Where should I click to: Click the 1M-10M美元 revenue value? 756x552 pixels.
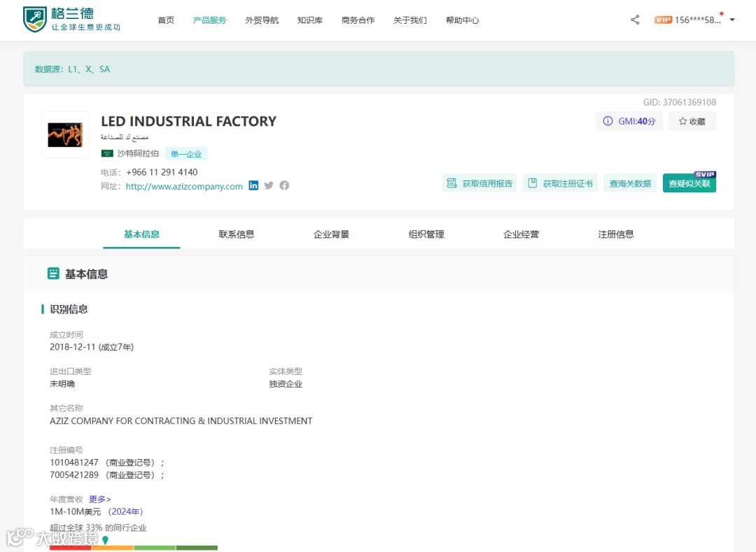[x=75, y=511]
